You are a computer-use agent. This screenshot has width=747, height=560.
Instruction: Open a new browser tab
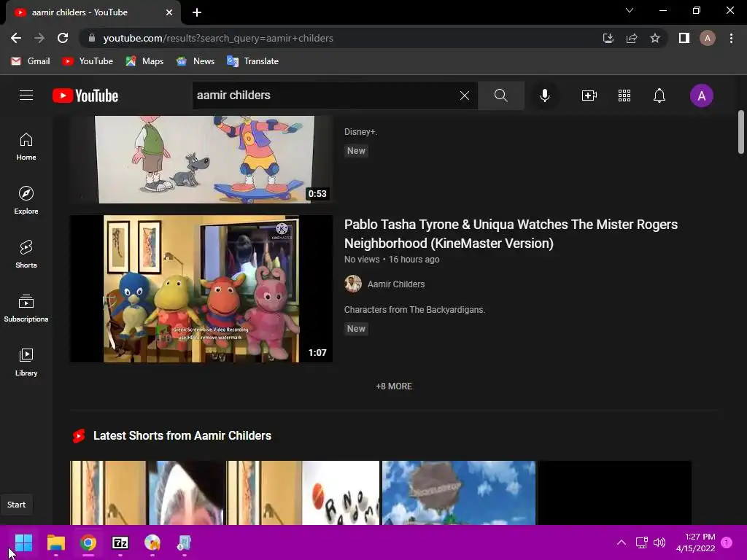(197, 12)
